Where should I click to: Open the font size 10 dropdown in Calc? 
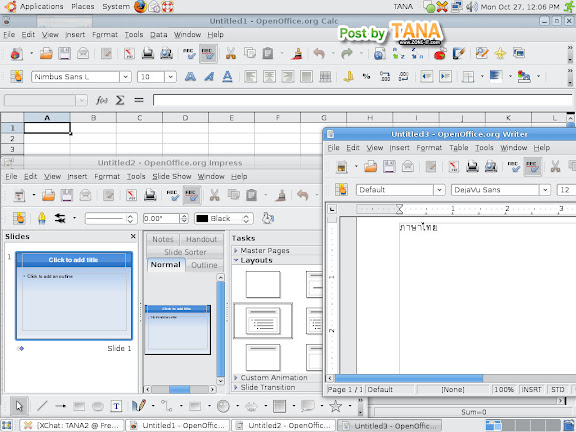tap(170, 77)
